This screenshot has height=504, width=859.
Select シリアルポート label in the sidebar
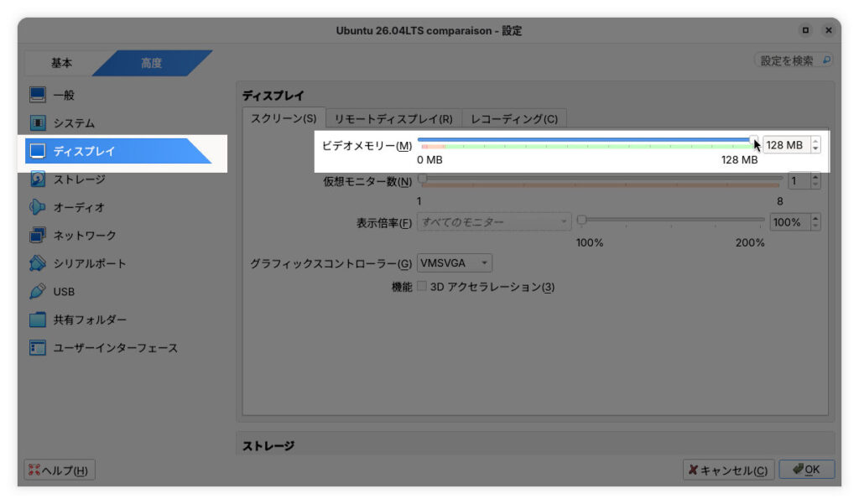click(x=90, y=263)
